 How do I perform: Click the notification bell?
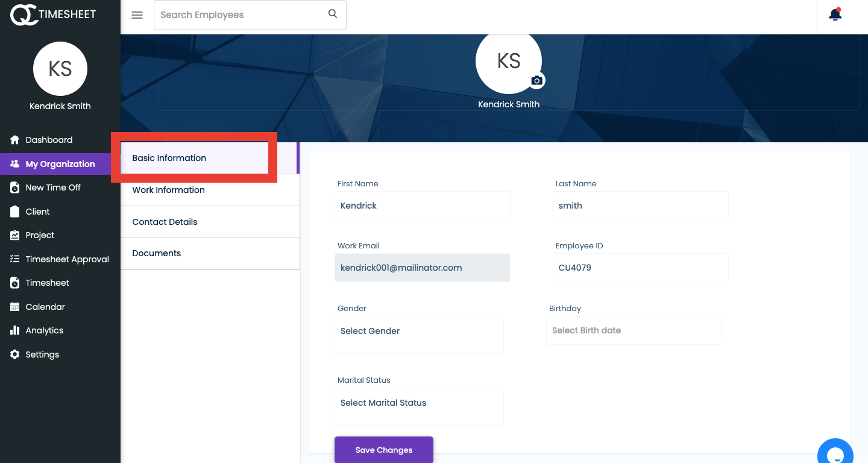(835, 14)
